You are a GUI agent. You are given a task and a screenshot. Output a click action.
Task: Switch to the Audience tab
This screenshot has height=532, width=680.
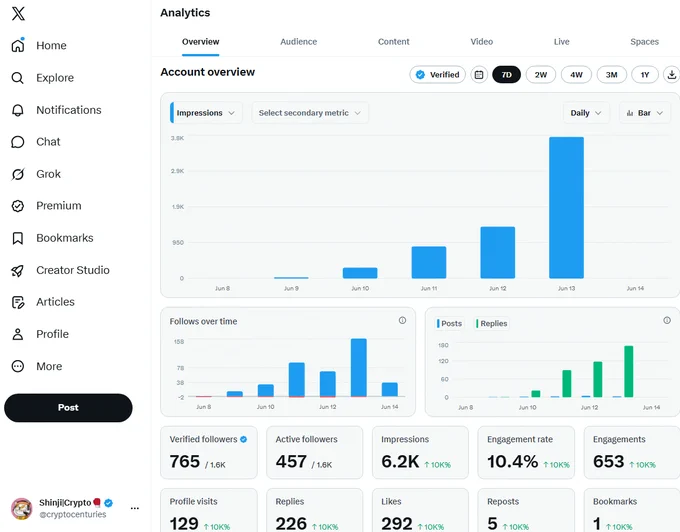point(298,42)
